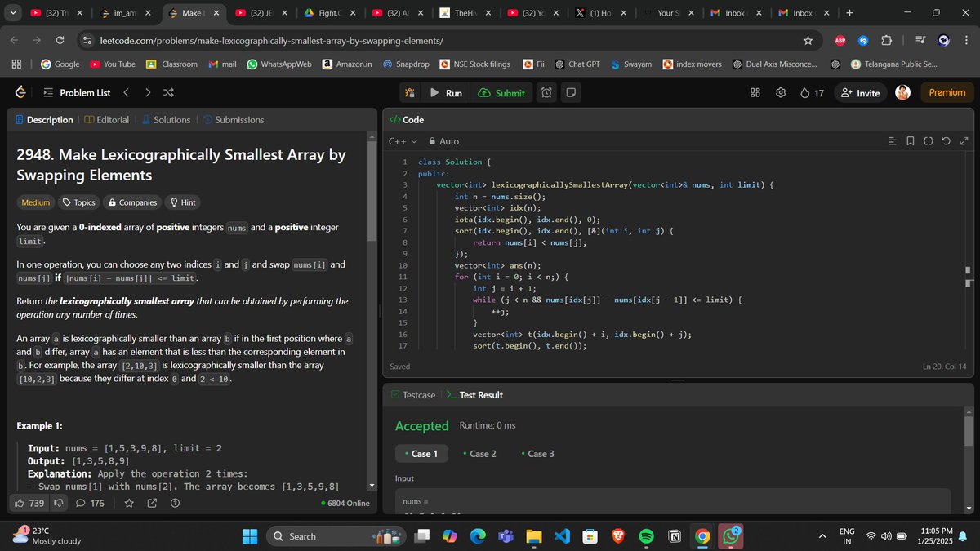Open the C++ language dropdown
This screenshot has width=980, height=551.
click(x=403, y=141)
